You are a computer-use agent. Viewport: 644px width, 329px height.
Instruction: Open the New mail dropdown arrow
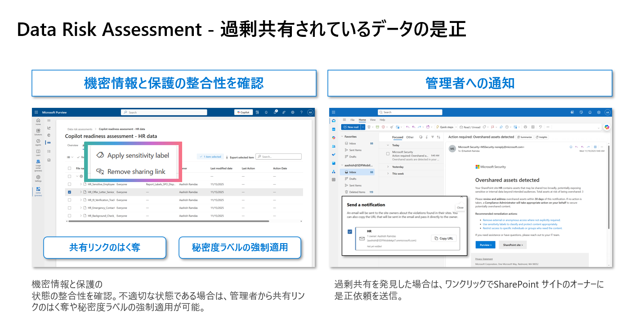tap(362, 127)
